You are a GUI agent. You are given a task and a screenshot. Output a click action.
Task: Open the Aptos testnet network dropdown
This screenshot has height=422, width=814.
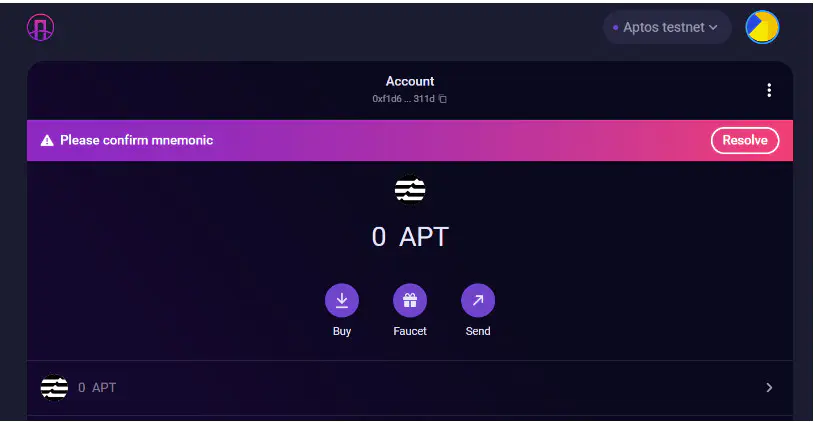pos(666,28)
